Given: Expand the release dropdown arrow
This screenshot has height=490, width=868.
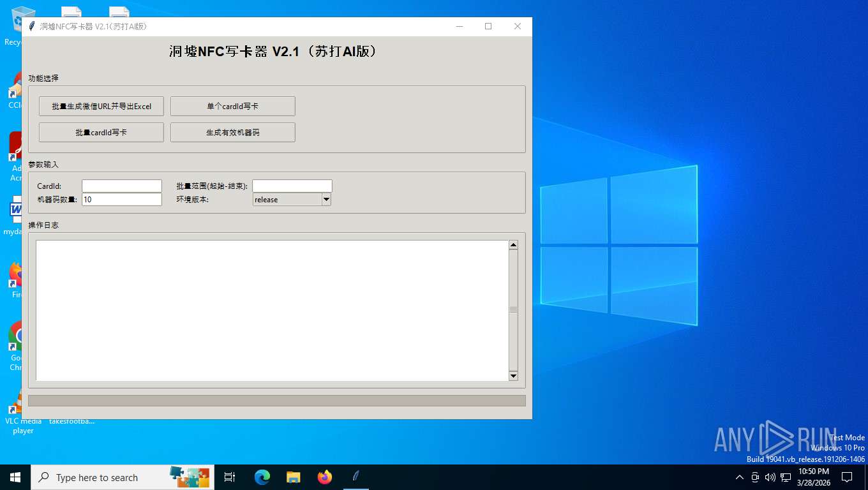Looking at the screenshot, I should click(x=326, y=199).
